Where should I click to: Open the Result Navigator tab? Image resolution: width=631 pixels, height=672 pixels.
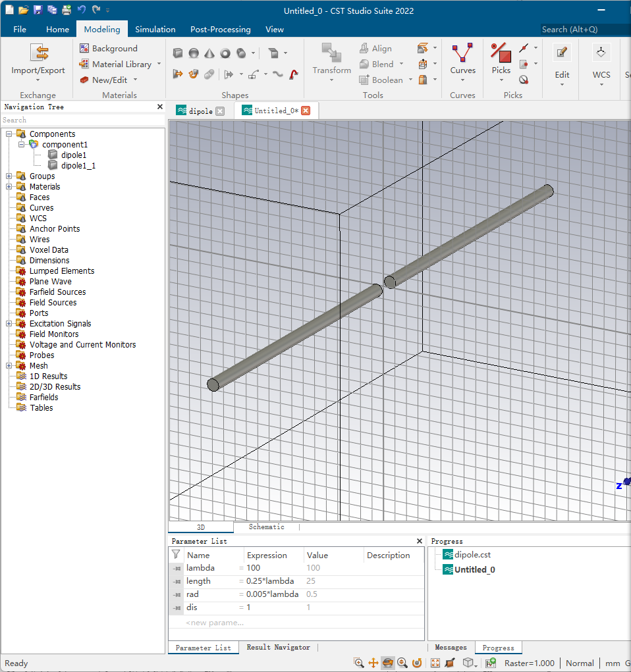coord(279,647)
